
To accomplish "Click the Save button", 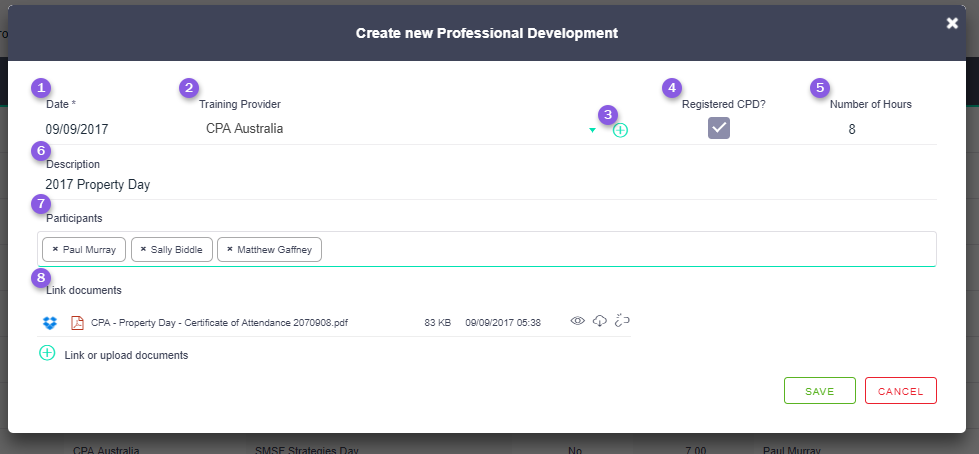I will (x=819, y=391).
